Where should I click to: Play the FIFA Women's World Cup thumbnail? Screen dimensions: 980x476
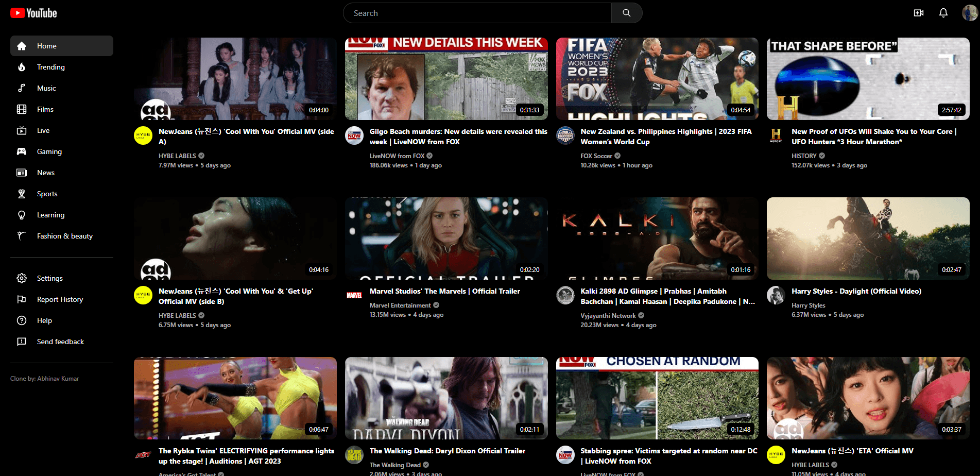coord(657,79)
